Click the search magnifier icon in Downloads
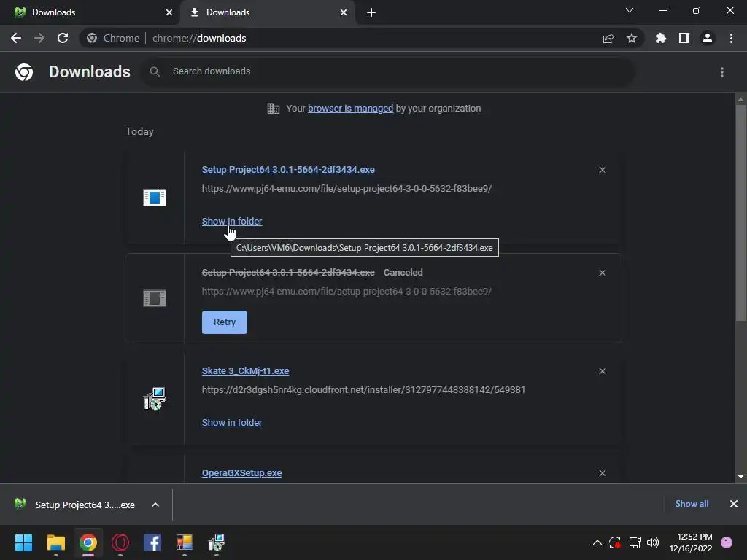The image size is (747, 560). coord(155,72)
